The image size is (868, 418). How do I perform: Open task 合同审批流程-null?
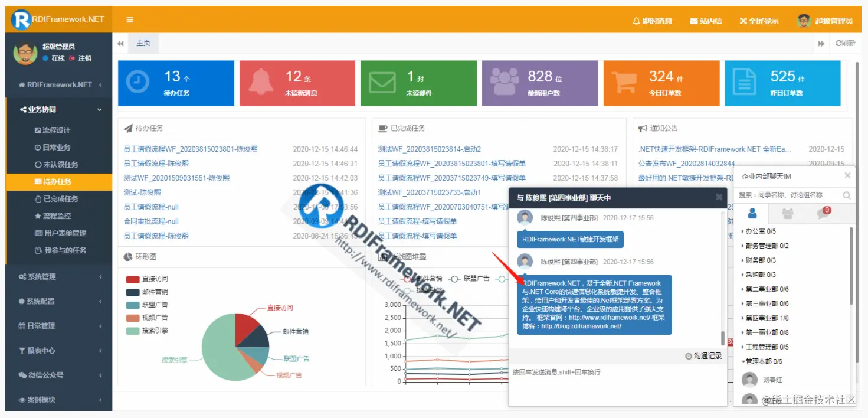coord(151,221)
